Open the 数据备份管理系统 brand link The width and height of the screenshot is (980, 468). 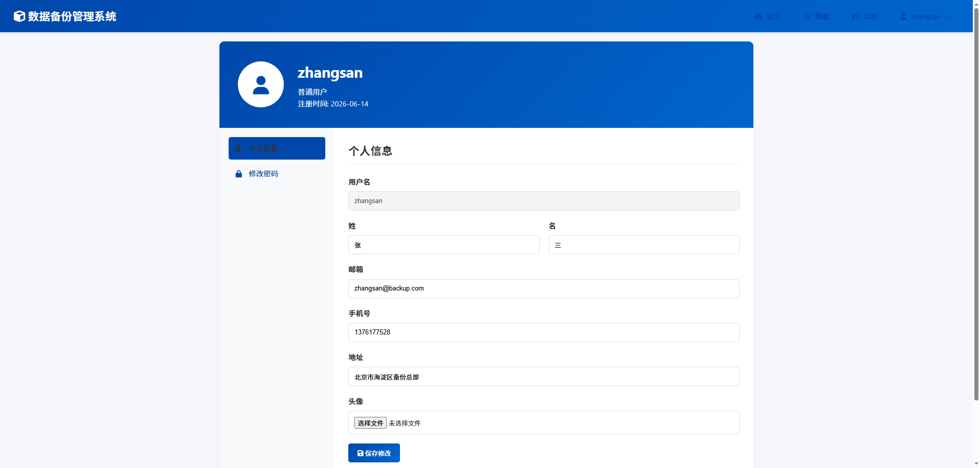pos(65,16)
